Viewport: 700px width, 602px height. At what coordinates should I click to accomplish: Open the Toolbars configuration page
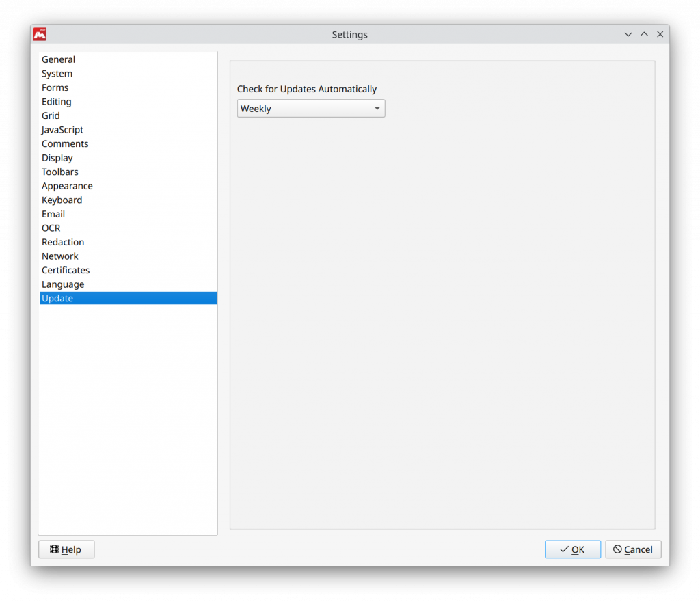coord(59,172)
